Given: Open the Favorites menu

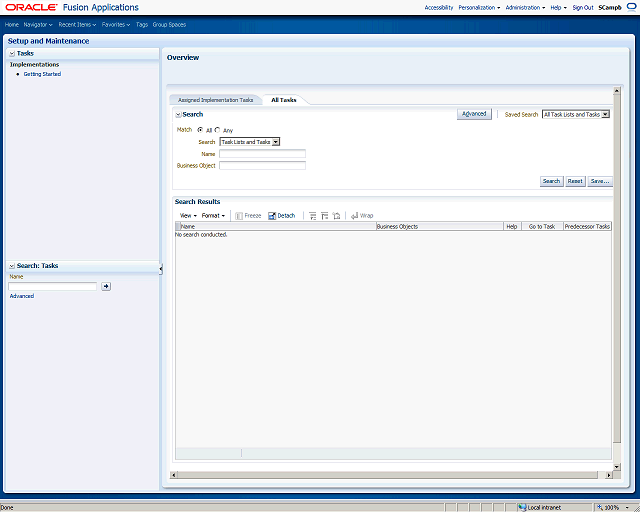Looking at the screenshot, I should coord(116,24).
